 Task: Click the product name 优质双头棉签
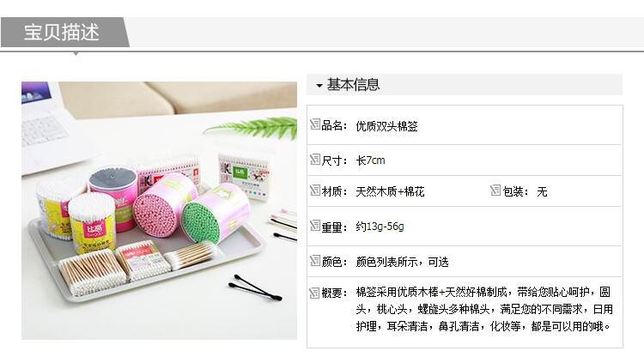386,126
